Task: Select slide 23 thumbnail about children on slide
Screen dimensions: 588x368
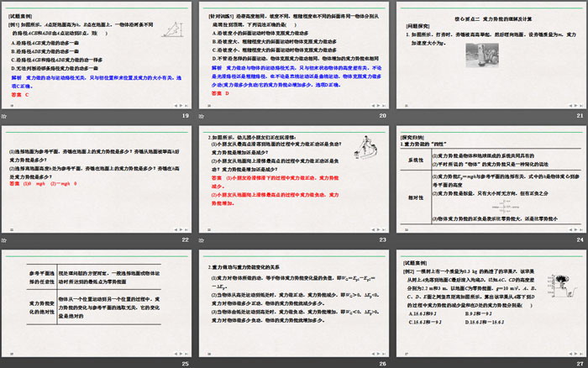Action: pos(294,179)
